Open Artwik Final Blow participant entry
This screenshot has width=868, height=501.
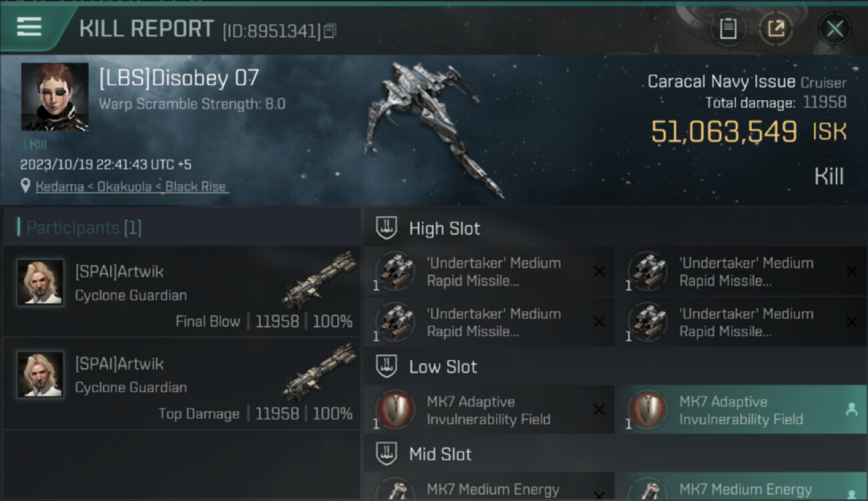(x=182, y=291)
